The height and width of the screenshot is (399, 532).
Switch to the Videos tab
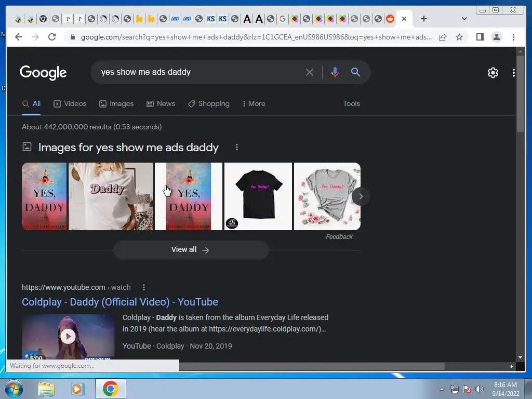70,103
